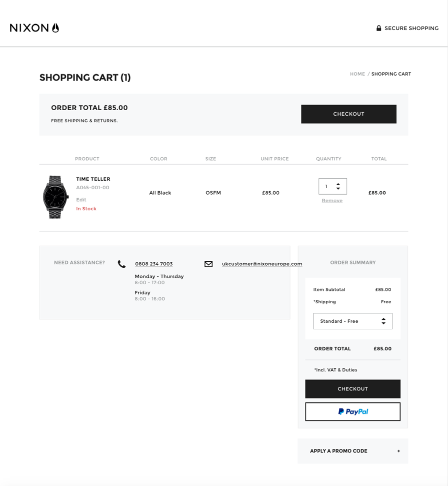Click Checkout button in order summary

pos(352,389)
